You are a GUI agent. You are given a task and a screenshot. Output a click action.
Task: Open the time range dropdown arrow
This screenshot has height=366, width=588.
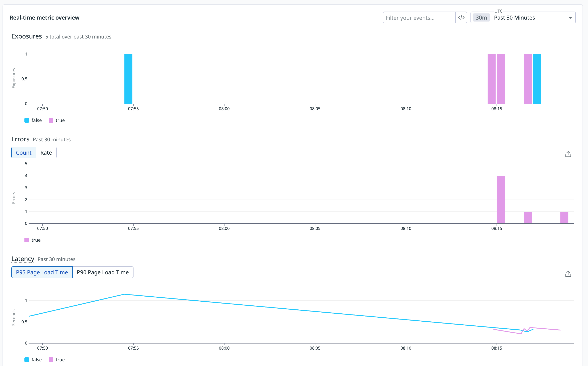click(570, 18)
